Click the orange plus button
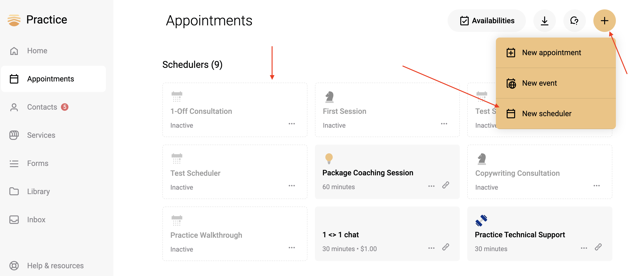This screenshot has width=644, height=276. pos(604,21)
